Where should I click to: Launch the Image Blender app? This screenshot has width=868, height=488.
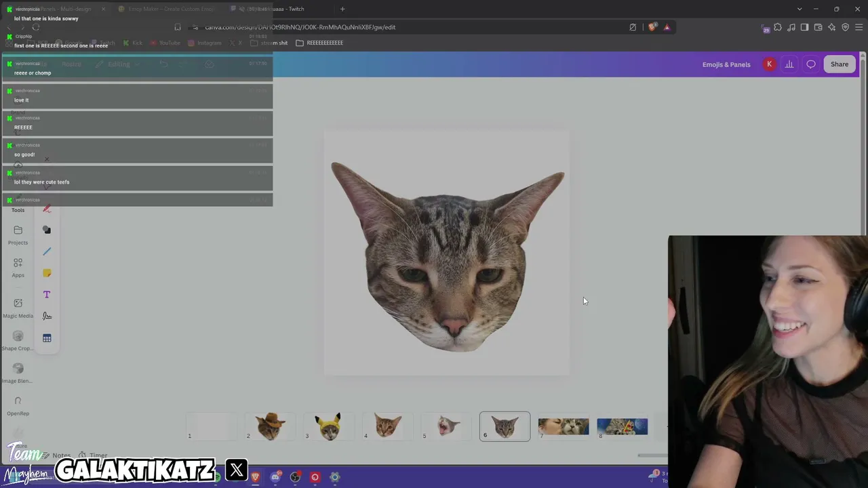click(x=18, y=373)
